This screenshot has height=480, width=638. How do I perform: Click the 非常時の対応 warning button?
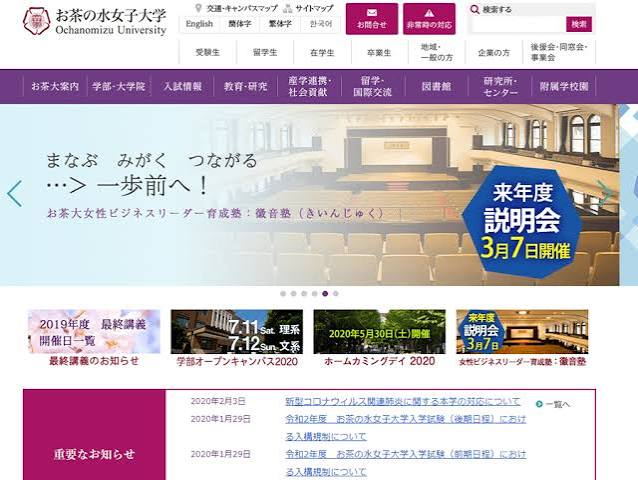[429, 19]
